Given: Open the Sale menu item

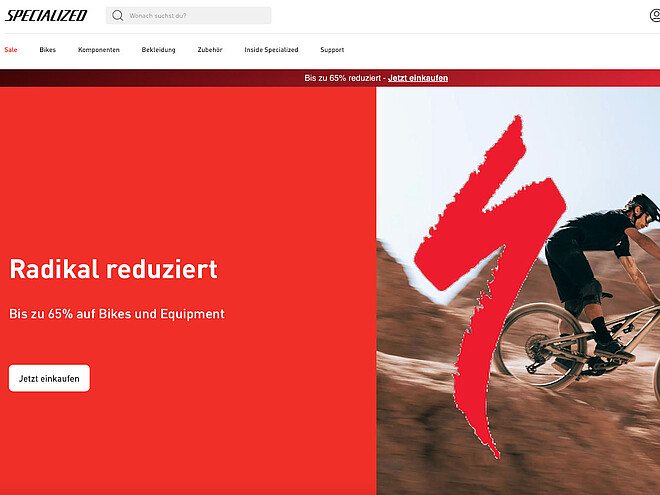Looking at the screenshot, I should click(11, 50).
